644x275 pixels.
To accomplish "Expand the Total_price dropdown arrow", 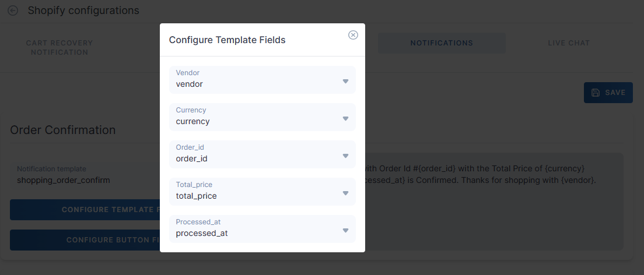I will click(x=345, y=193).
